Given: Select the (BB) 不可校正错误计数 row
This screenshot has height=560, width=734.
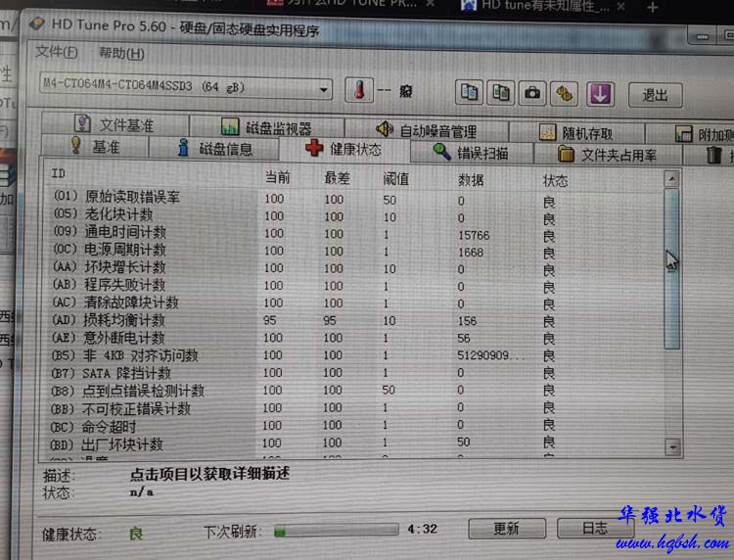Looking at the screenshot, I should coord(356,408).
